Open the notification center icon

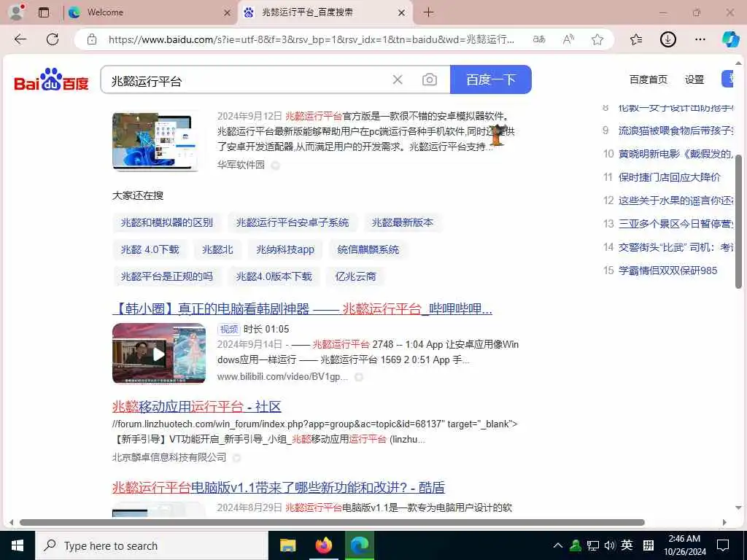coord(723,545)
